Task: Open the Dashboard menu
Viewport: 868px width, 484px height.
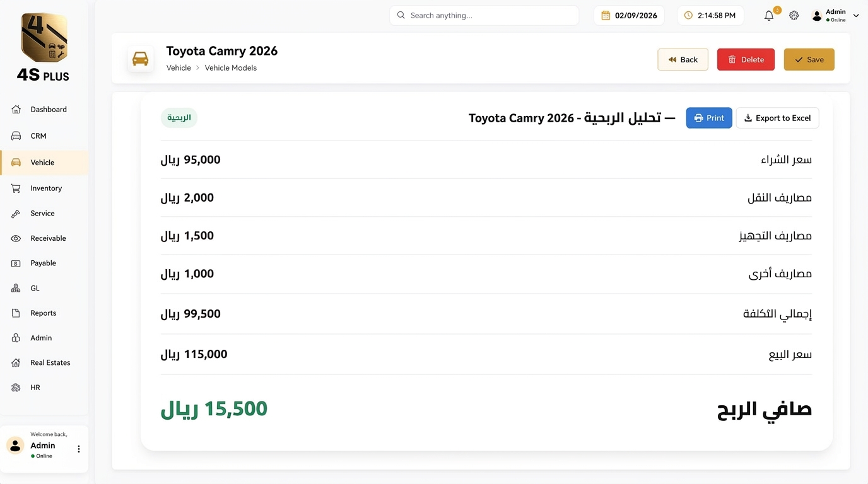Action: point(44,109)
